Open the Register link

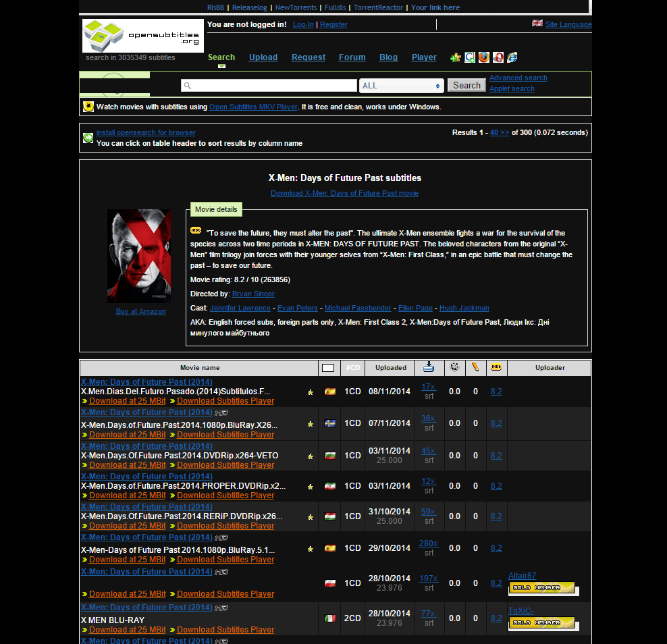(x=333, y=24)
